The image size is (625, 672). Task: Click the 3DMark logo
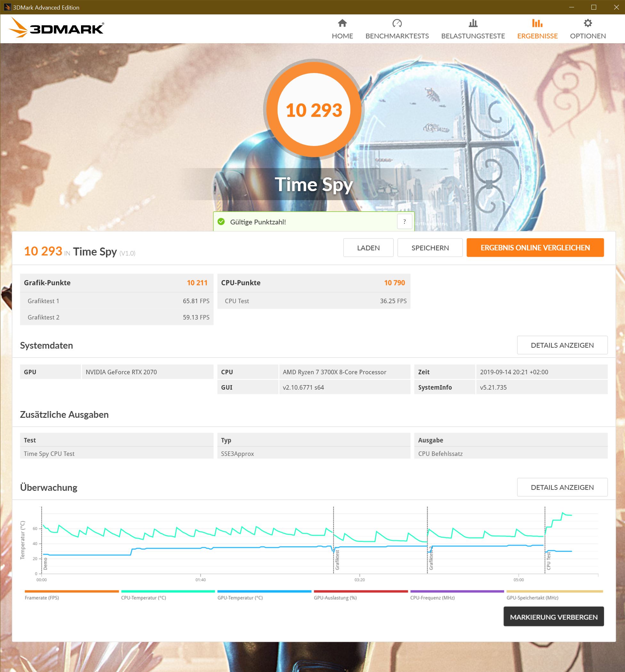pos(56,28)
